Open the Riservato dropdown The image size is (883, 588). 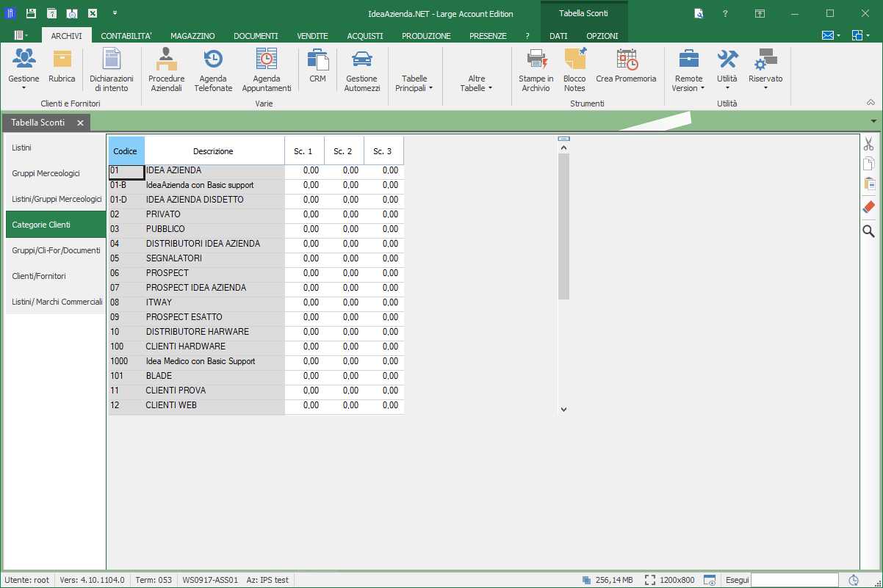click(765, 70)
